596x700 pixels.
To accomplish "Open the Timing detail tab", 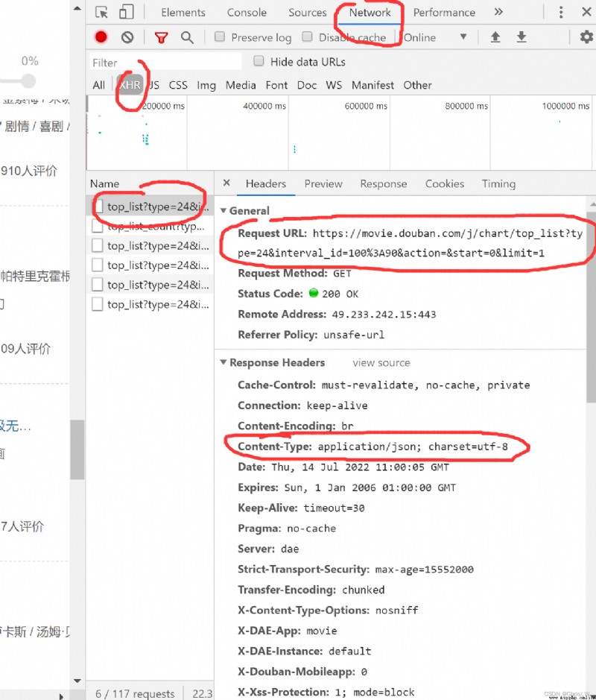I will click(x=498, y=183).
